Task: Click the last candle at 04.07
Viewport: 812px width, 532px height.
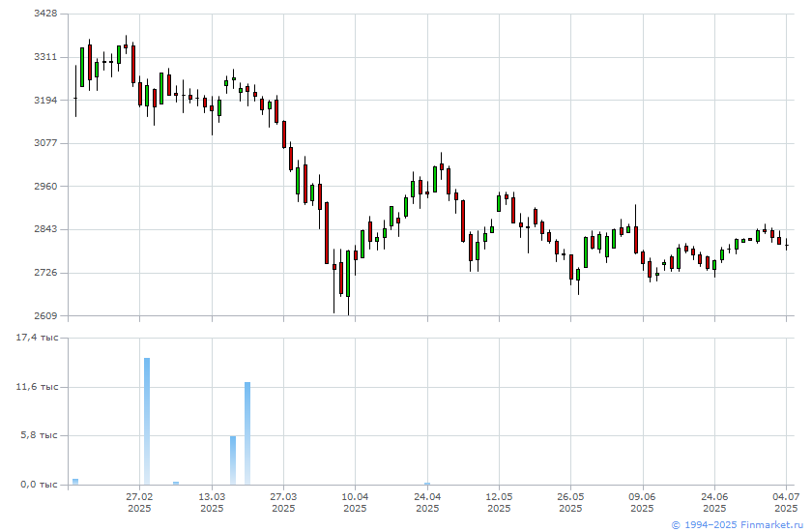Action: coord(786,245)
